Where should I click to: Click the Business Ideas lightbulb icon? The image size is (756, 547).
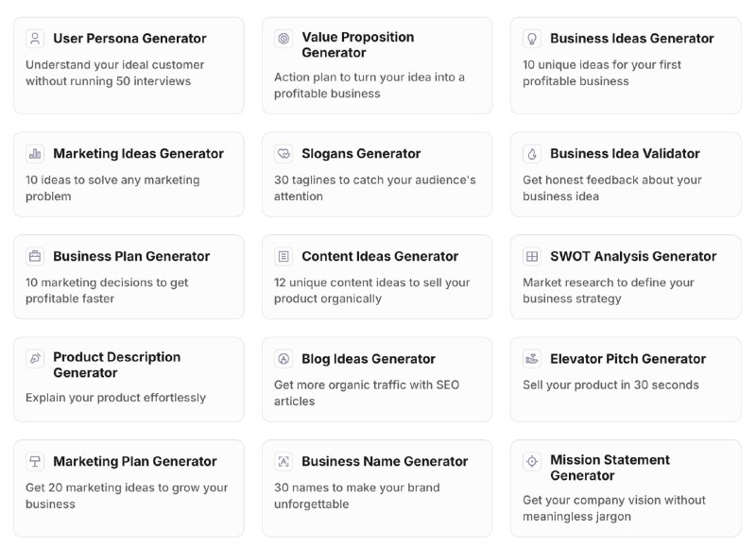coord(532,39)
